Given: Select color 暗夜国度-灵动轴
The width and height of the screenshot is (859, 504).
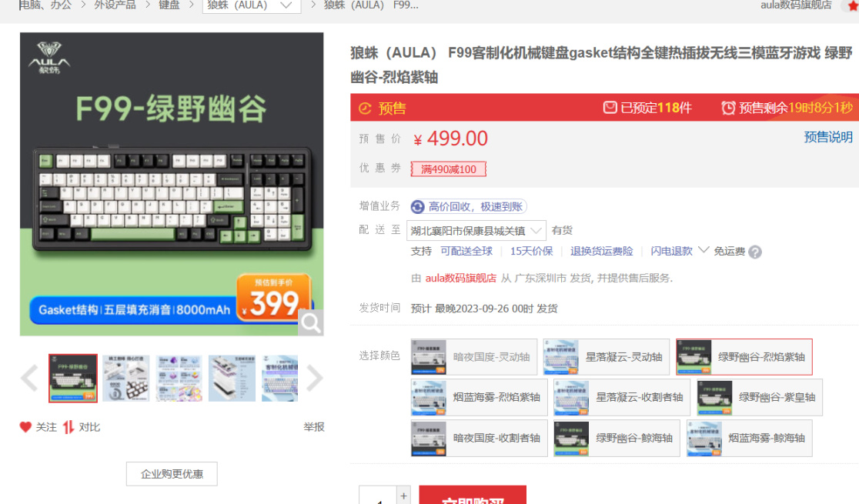Looking at the screenshot, I should 474,357.
